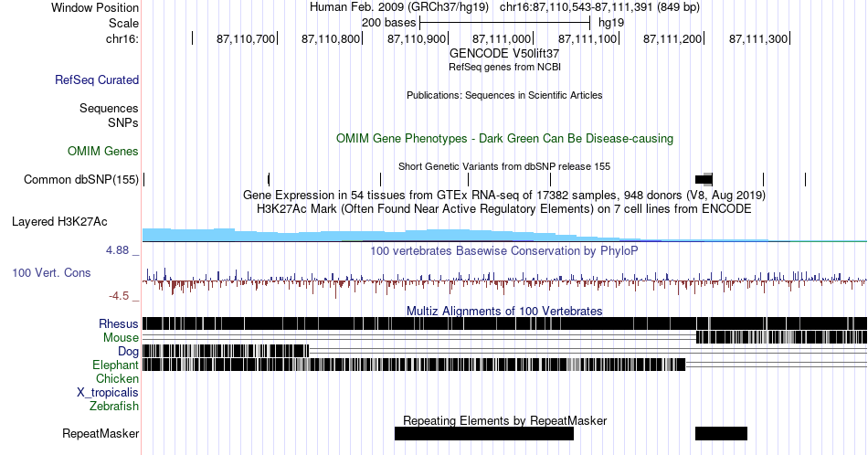The image size is (868, 455).
Task: Click the 87,111,200 coordinate label
Action: point(672,38)
